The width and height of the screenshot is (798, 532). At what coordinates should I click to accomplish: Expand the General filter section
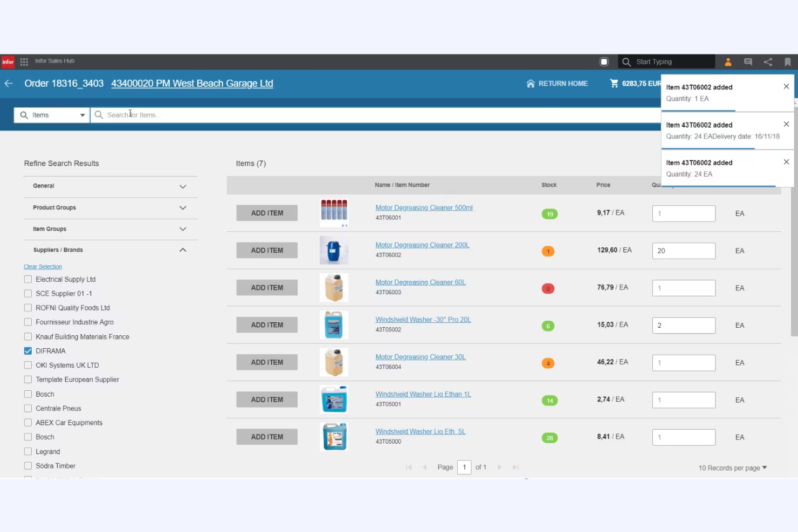tap(111, 186)
